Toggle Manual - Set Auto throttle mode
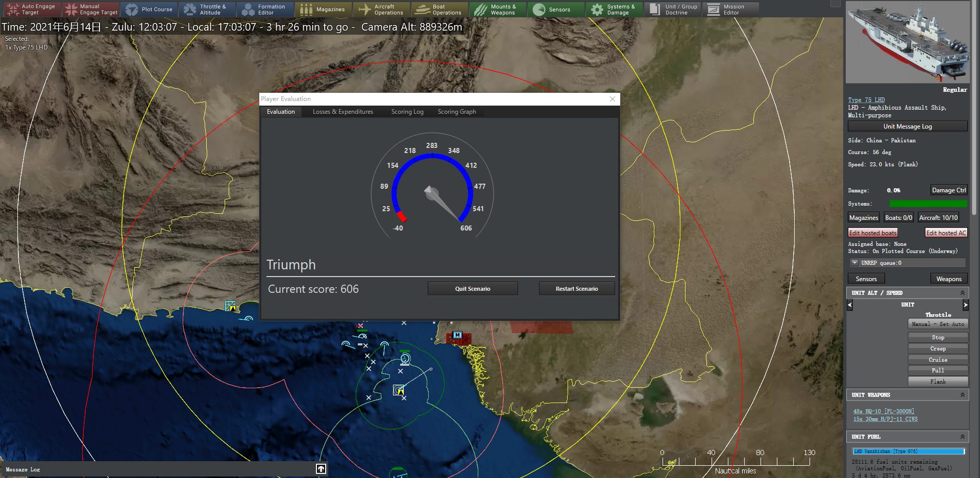This screenshot has width=980, height=478. coord(938,324)
